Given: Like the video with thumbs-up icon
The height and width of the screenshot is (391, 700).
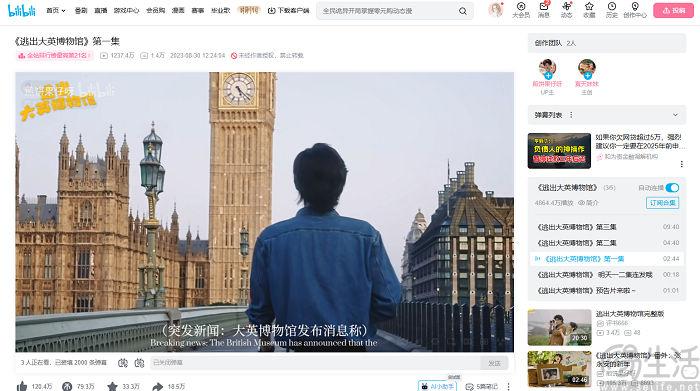Looking at the screenshot, I should [22, 386].
